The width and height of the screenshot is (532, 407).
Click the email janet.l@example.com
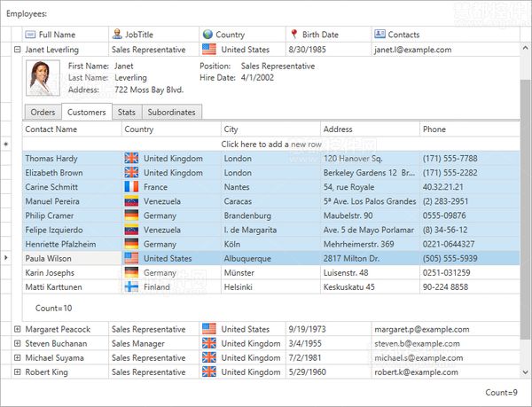[413, 50]
